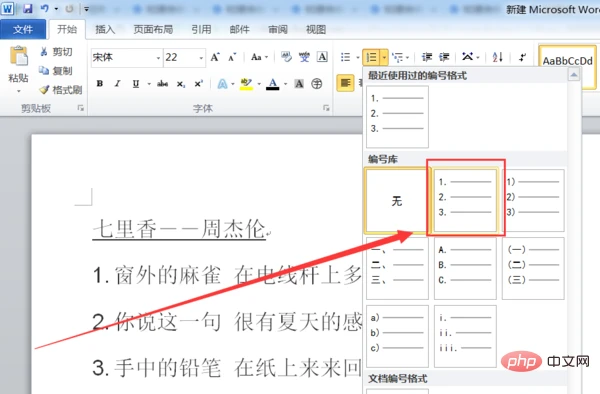Open the clipboard (剪贴板) dialog launcher
The height and width of the screenshot is (394, 600).
coord(80,108)
